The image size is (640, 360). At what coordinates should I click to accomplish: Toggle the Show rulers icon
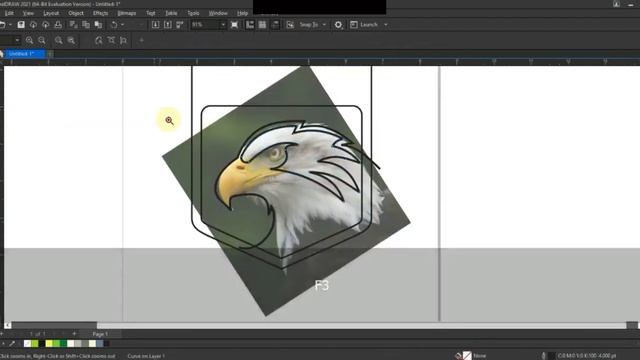coord(250,25)
